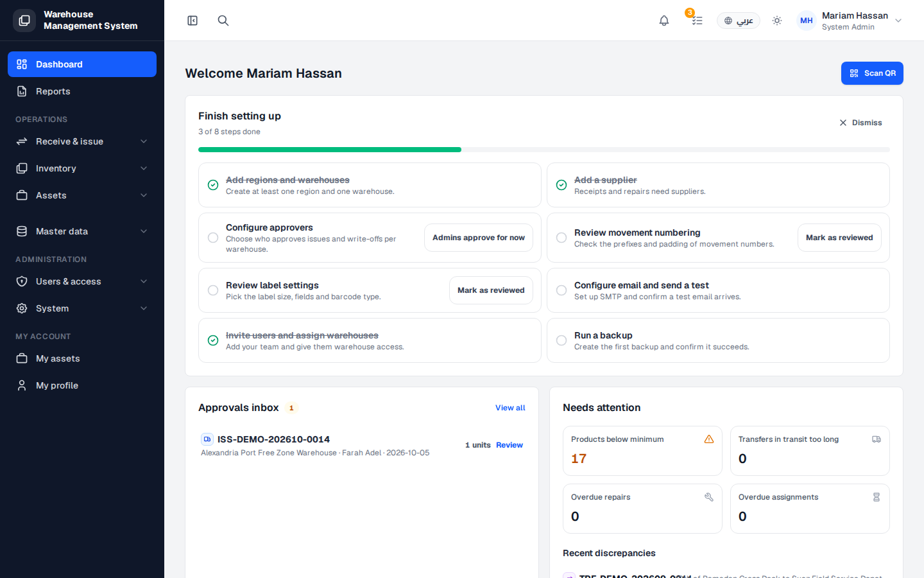Screen dimensions: 924x578
Task: Toggle light theme with the sun icon
Action: point(777,21)
